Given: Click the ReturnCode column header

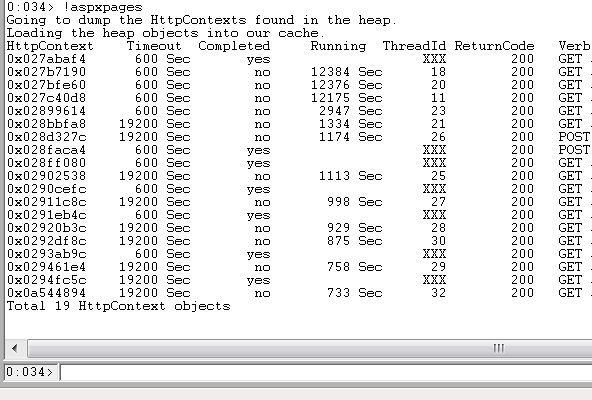Looking at the screenshot, I should tap(494, 46).
